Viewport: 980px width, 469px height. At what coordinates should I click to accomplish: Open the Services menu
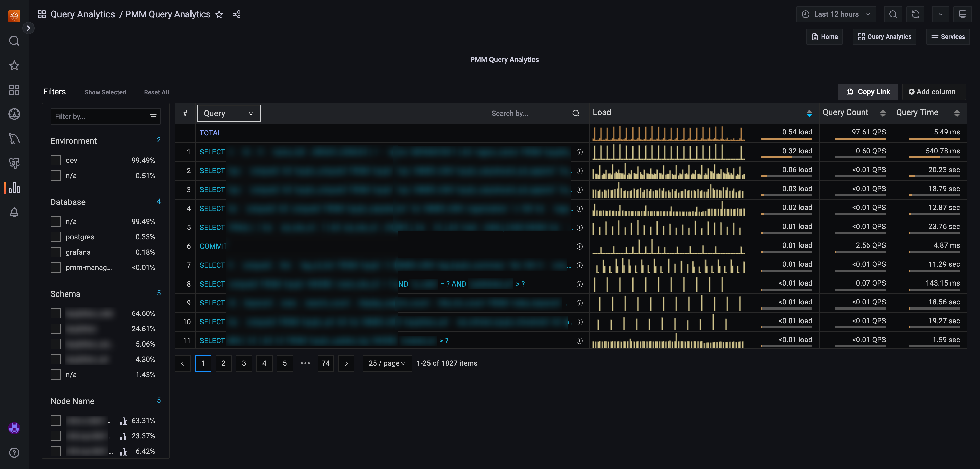(x=948, y=37)
